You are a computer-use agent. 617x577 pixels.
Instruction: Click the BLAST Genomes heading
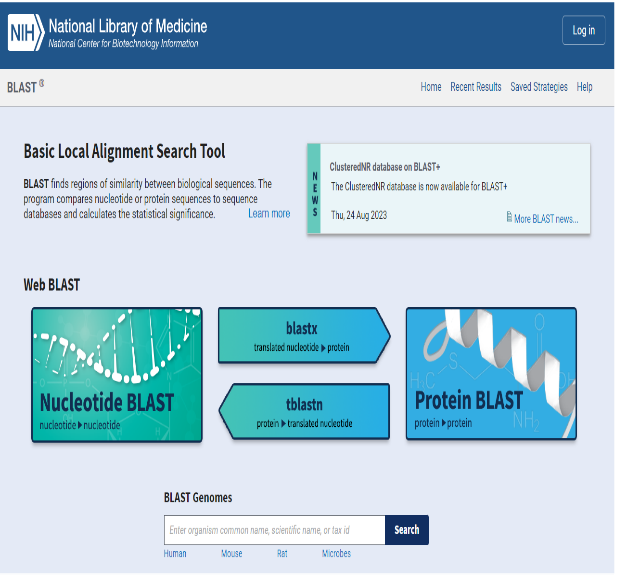pos(198,497)
